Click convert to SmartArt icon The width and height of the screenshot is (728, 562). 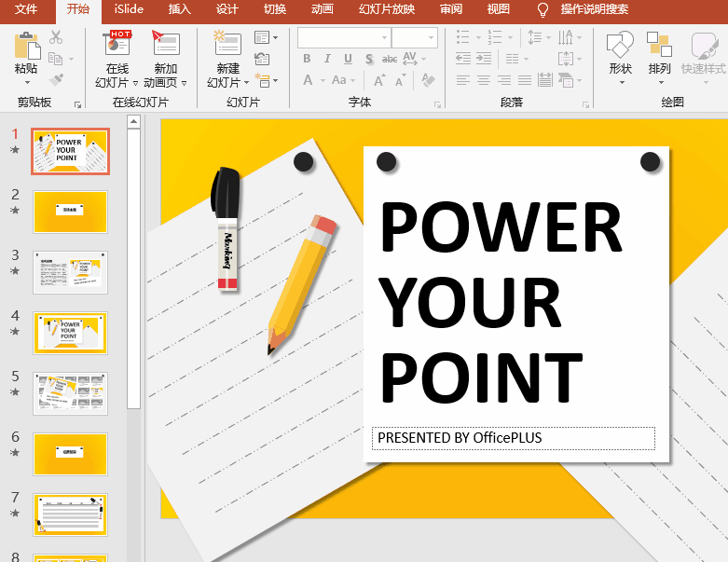tap(566, 80)
